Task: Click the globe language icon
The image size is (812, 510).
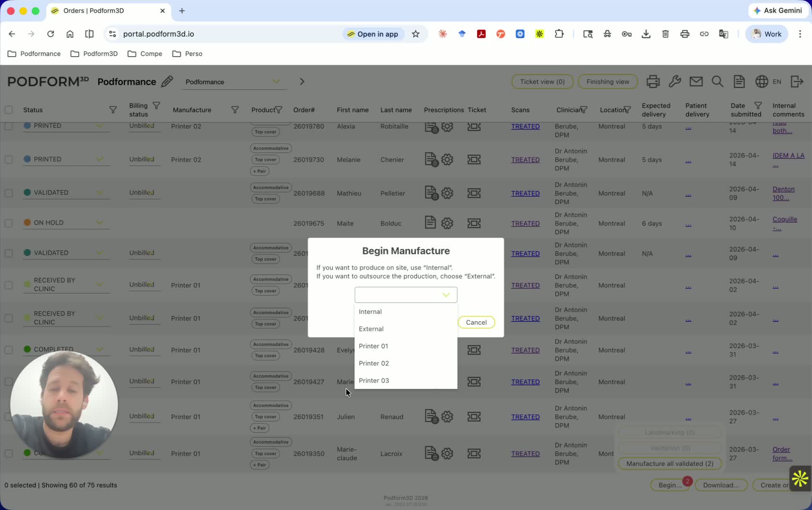Action: pyautogui.click(x=761, y=82)
